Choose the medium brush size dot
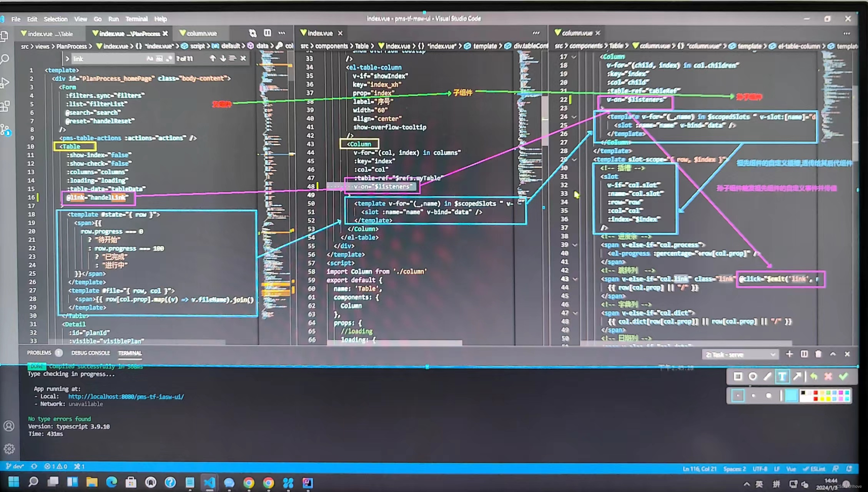The width and height of the screenshot is (868, 492). (753, 396)
